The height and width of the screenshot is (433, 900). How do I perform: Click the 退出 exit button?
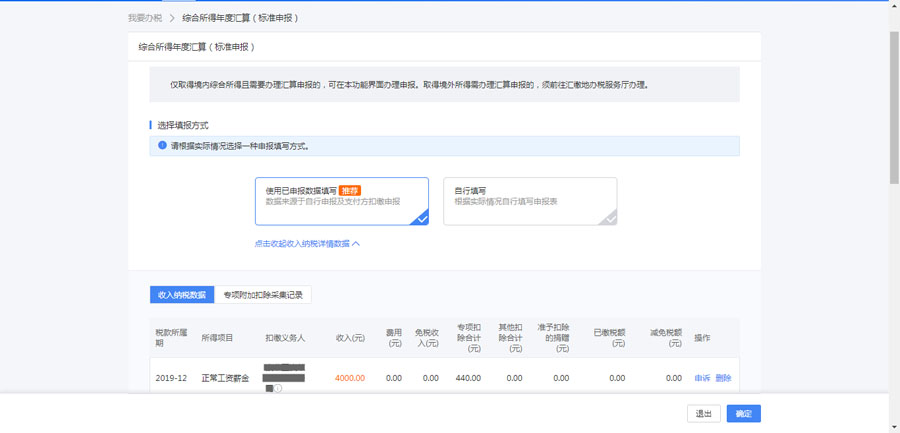(x=703, y=413)
